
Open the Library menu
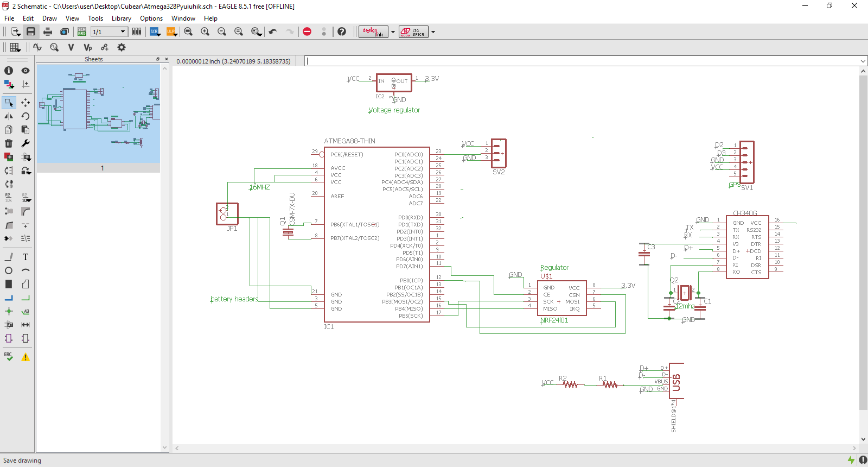tap(121, 18)
